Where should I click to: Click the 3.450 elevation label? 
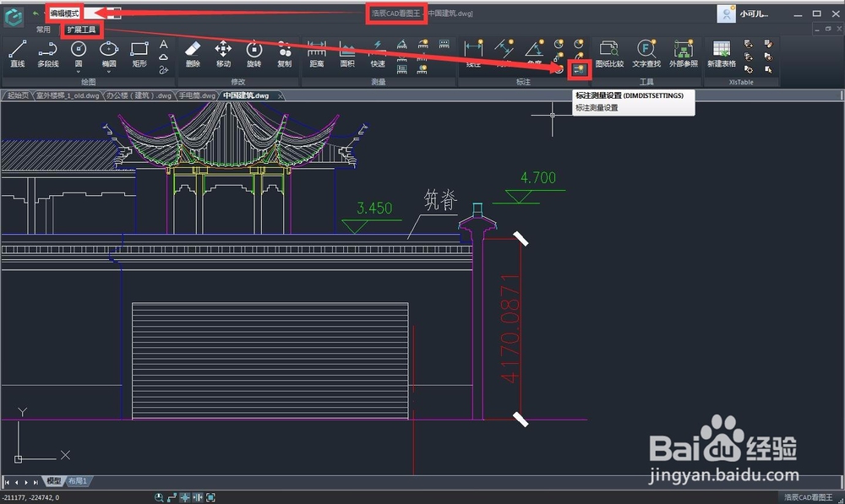[374, 208]
